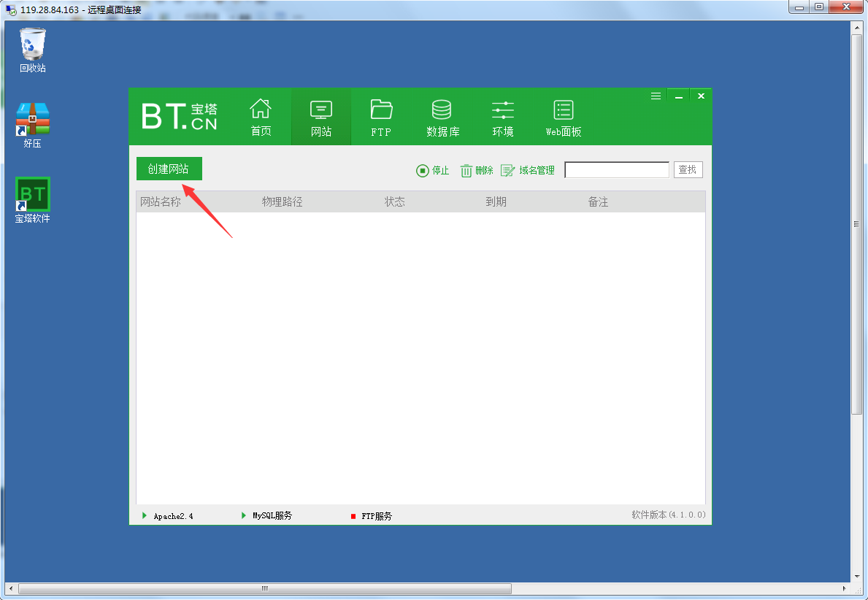Focus the website search input field
Screen dimensions: 868x600
click(x=616, y=170)
